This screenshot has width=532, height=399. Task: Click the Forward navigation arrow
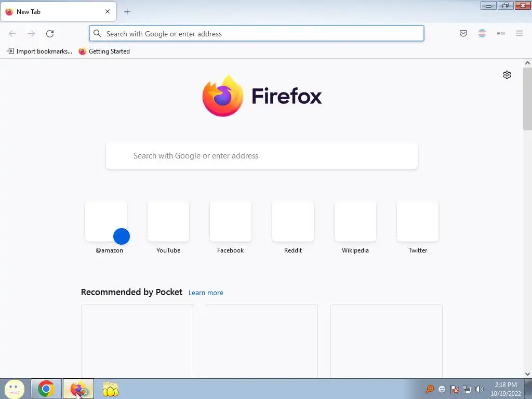point(31,34)
